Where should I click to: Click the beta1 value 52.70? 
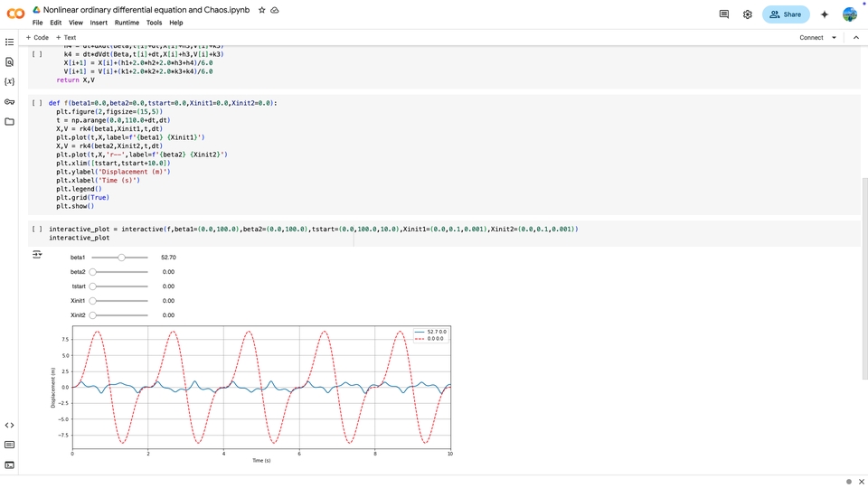pos(168,258)
